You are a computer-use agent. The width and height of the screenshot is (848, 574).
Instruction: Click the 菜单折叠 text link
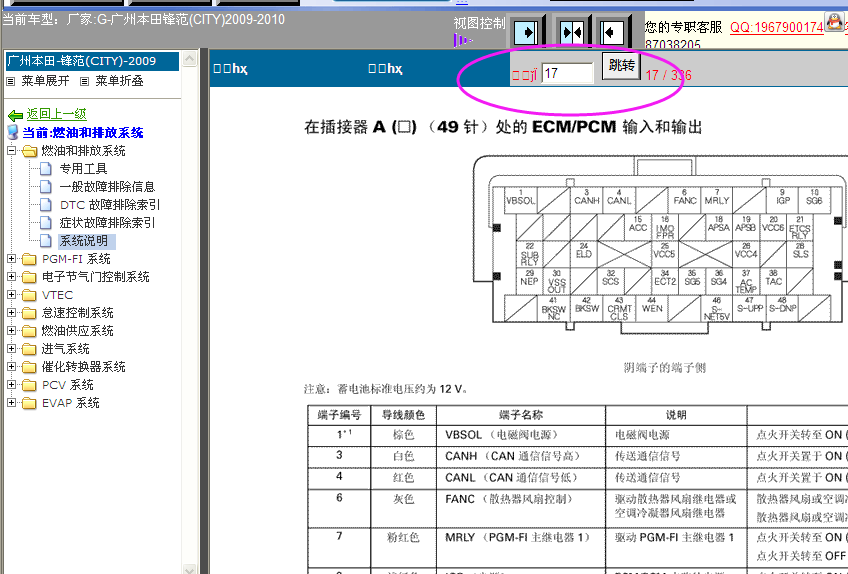pyautogui.click(x=120, y=81)
